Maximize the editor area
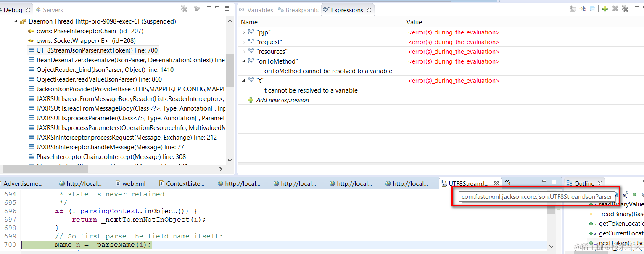The width and height of the screenshot is (644, 254). [x=554, y=183]
